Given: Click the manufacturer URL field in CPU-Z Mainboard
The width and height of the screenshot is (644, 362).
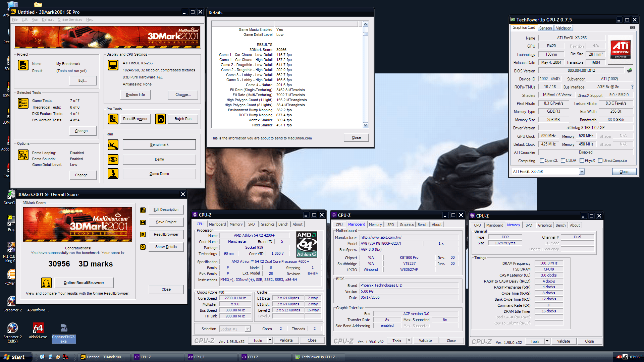Looking at the screenshot, I should click(409, 237).
